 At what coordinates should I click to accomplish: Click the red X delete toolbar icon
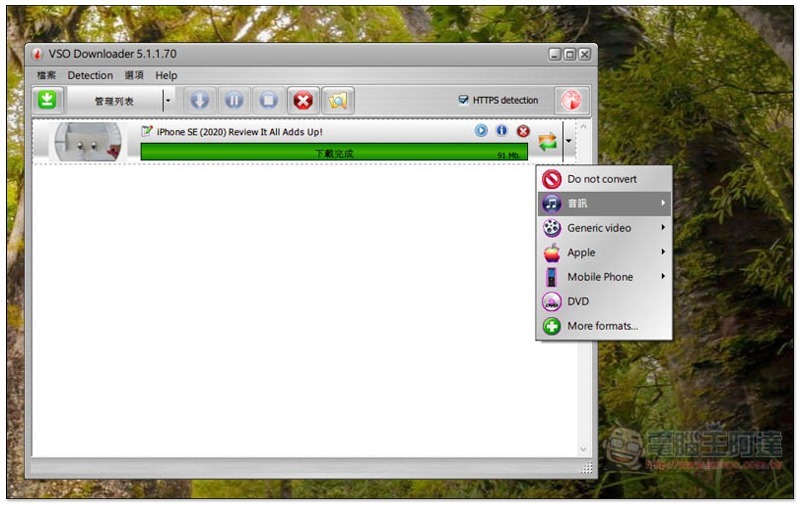[303, 100]
